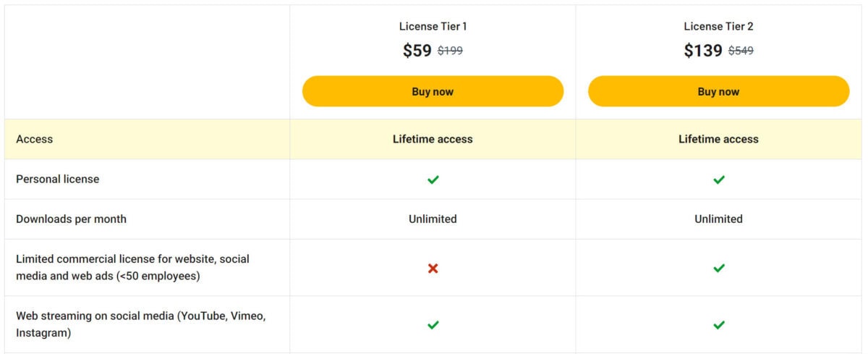Click the $139 price in Tier 2
Image resolution: width=868 pixels, height=354 pixels.
click(x=703, y=51)
